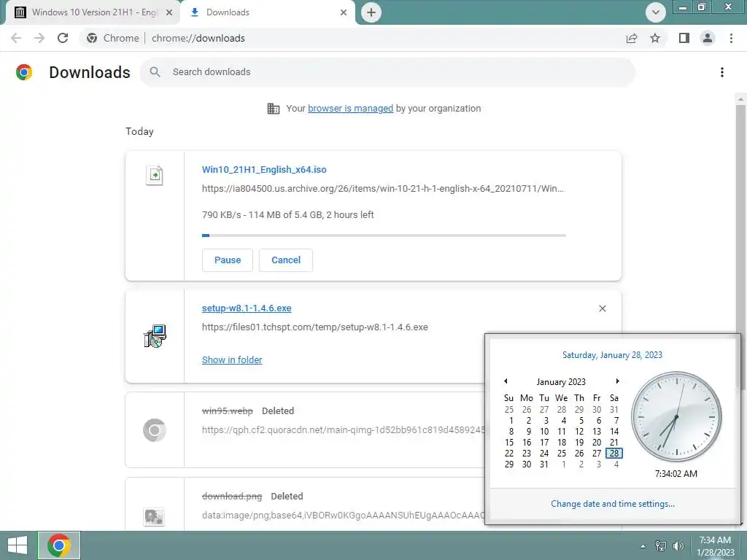Click the managed organization building icon
The image size is (747, 560).
click(274, 109)
